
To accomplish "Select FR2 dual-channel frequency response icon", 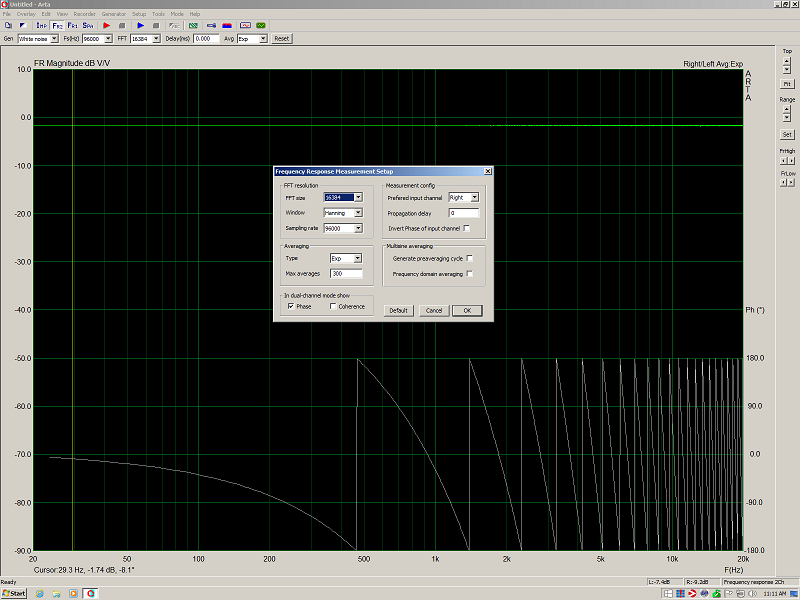I will pos(57,25).
